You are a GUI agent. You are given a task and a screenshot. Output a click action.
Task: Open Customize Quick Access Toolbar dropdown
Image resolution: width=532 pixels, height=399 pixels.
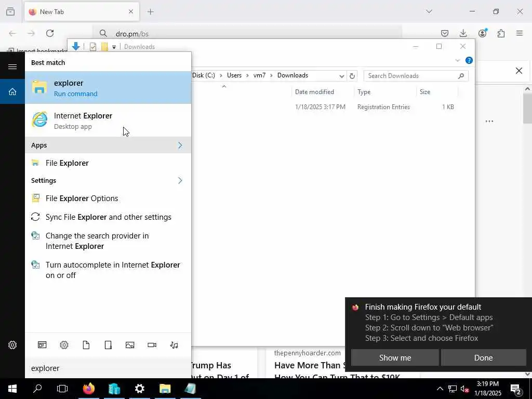point(114,47)
